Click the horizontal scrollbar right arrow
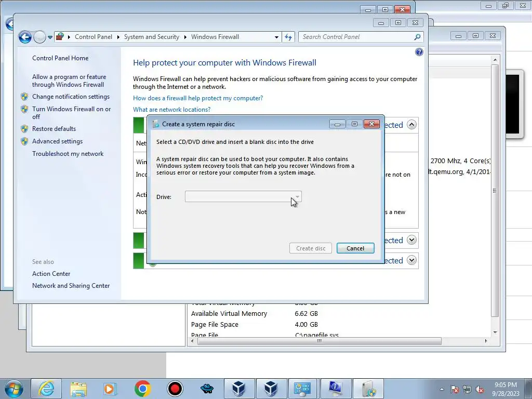Viewport: 532px width, 399px height. 486,341
